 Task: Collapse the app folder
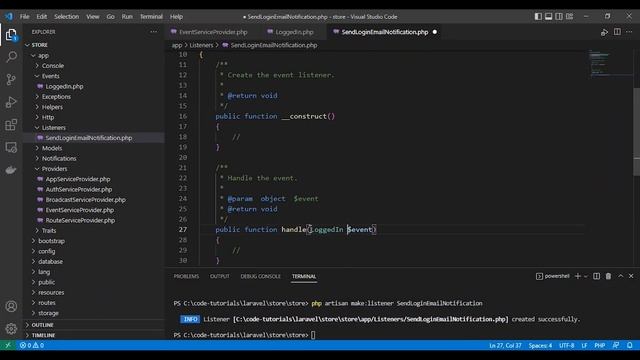coord(43,56)
